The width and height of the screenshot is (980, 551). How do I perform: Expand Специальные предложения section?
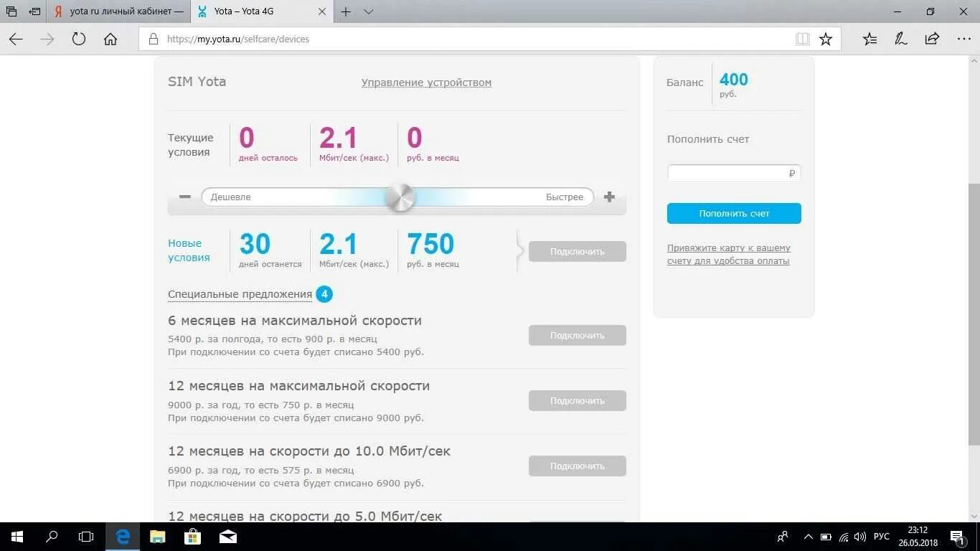(x=240, y=294)
